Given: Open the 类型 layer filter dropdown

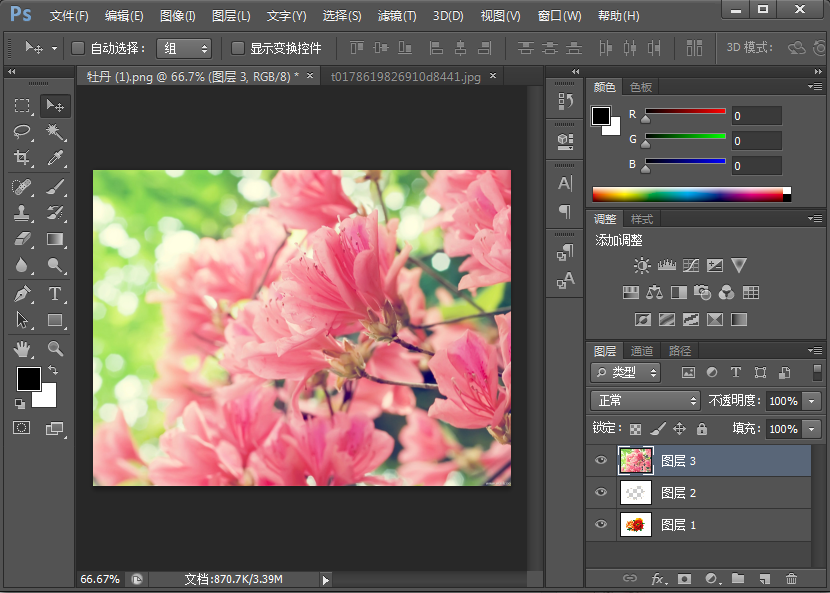Looking at the screenshot, I should coord(626,373).
